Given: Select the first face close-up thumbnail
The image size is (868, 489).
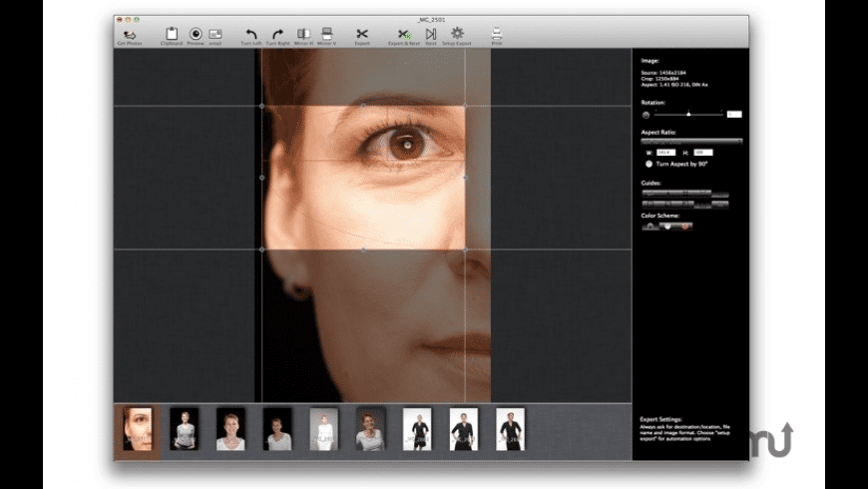Looking at the screenshot, I should tap(138, 429).
